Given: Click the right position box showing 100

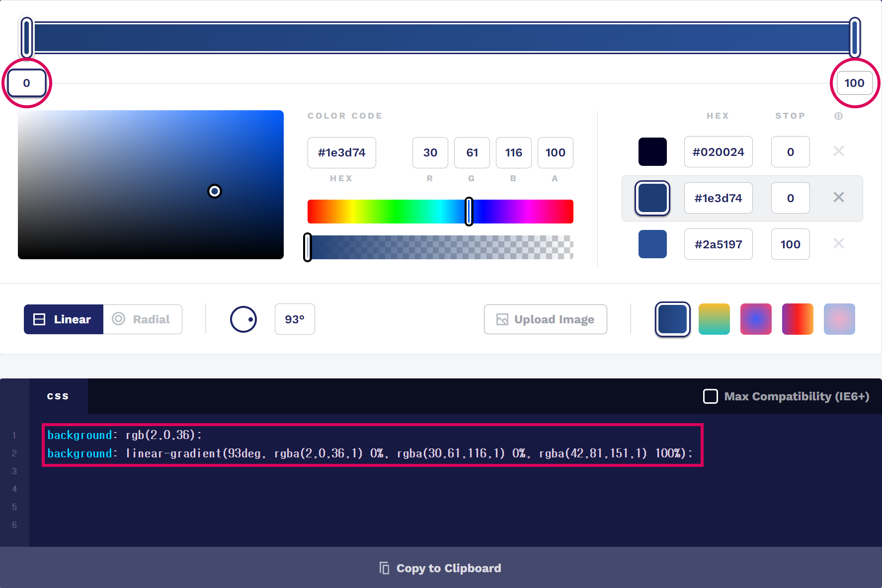Looking at the screenshot, I should (855, 83).
